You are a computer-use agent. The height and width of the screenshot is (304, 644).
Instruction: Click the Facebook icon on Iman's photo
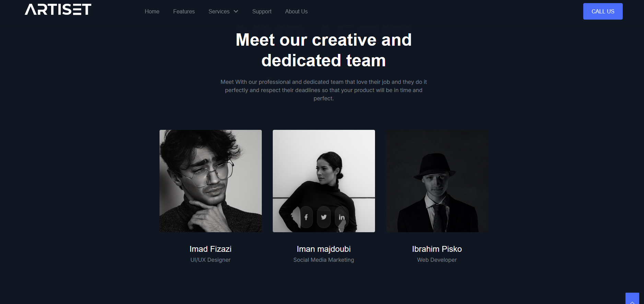click(306, 217)
